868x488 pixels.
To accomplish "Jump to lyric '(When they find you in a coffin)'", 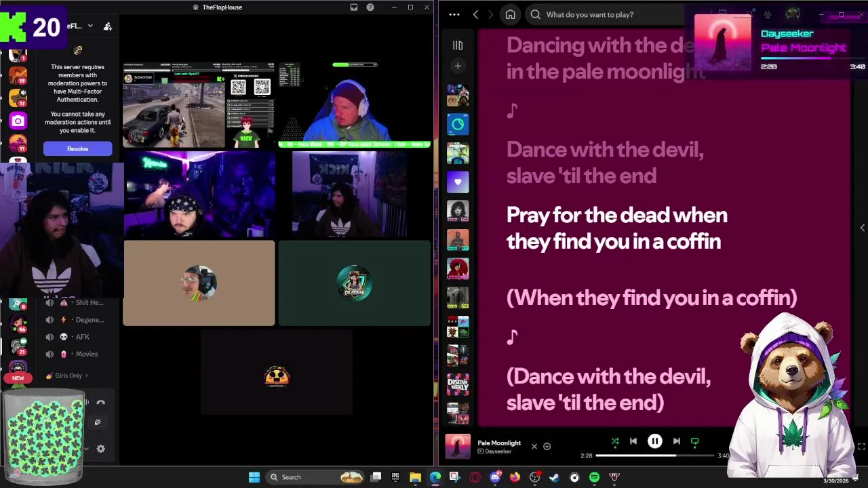I will (x=652, y=297).
